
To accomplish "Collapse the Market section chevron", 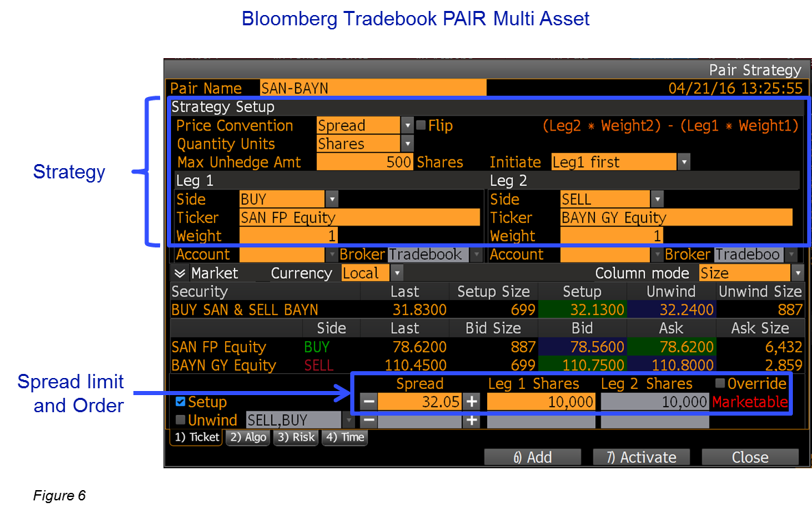I will [180, 273].
